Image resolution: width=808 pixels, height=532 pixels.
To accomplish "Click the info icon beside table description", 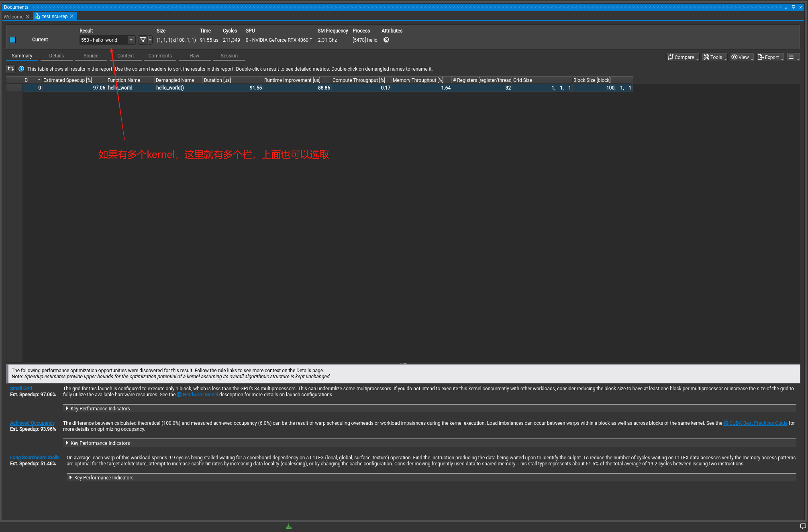I will point(21,69).
